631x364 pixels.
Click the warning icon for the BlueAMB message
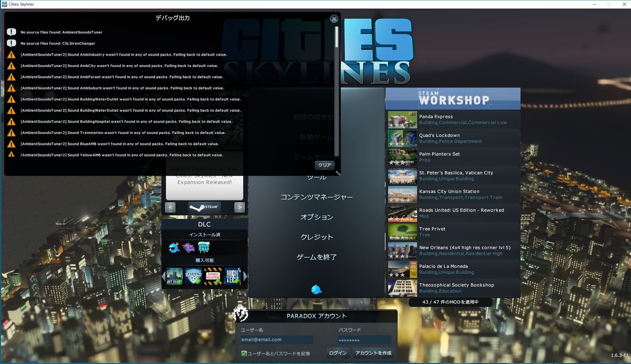pyautogui.click(x=11, y=144)
